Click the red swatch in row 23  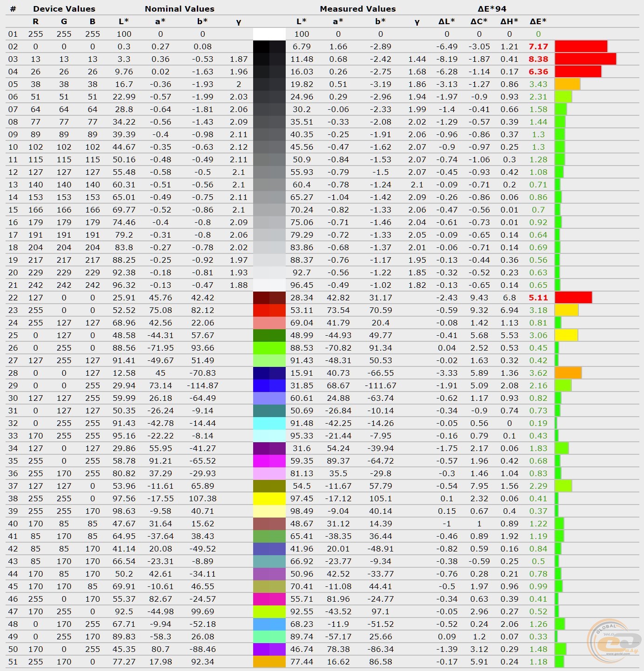pos(269,310)
